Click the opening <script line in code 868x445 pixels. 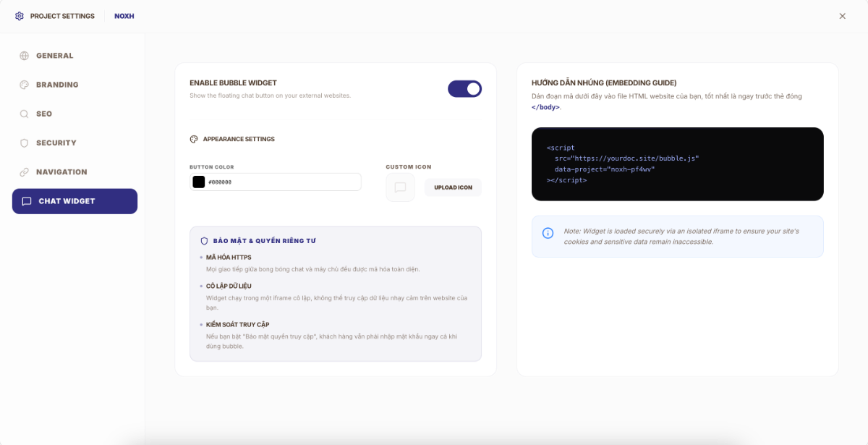[561, 148]
